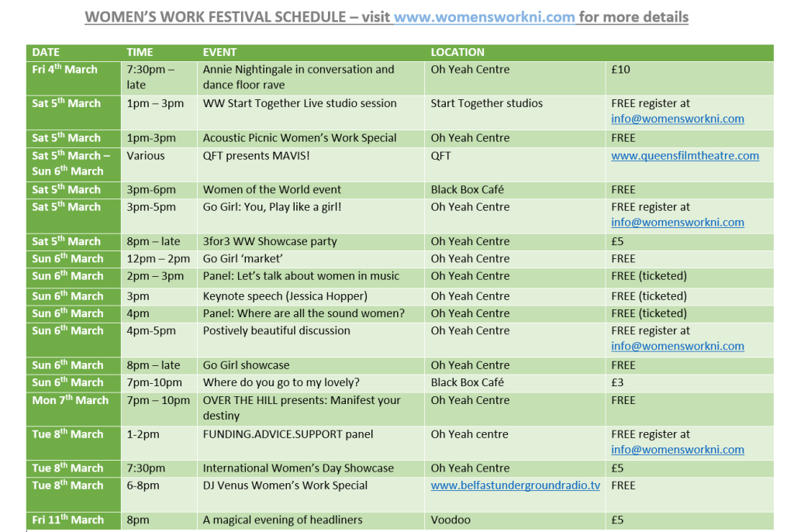Select OVER THE HILL presents: Manifest your destiny
The width and height of the screenshot is (794, 532).
(311, 409)
